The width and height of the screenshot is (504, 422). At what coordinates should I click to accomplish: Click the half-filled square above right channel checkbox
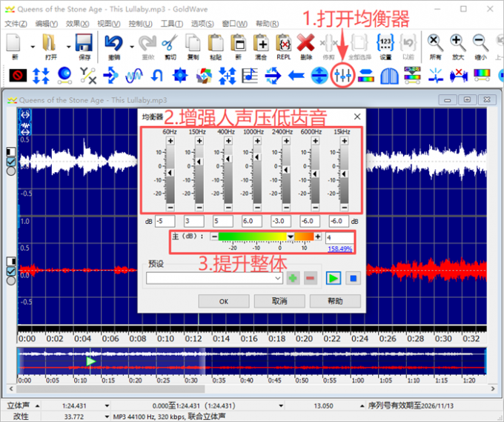[11, 261]
